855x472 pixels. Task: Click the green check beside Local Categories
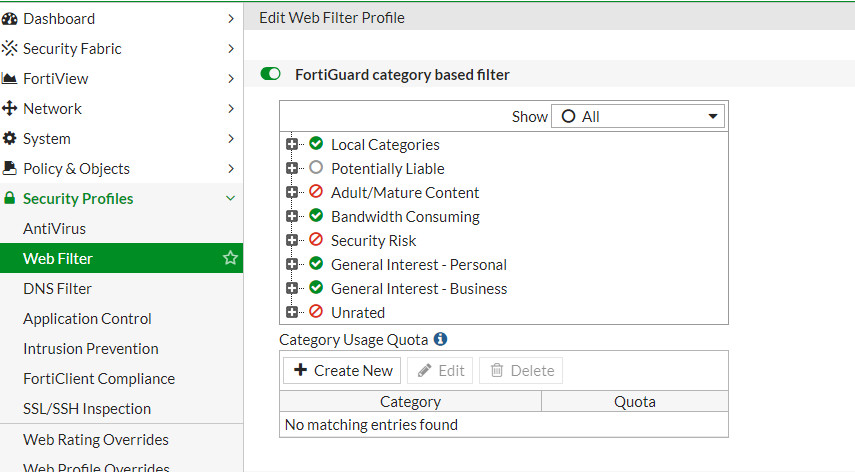click(x=316, y=144)
